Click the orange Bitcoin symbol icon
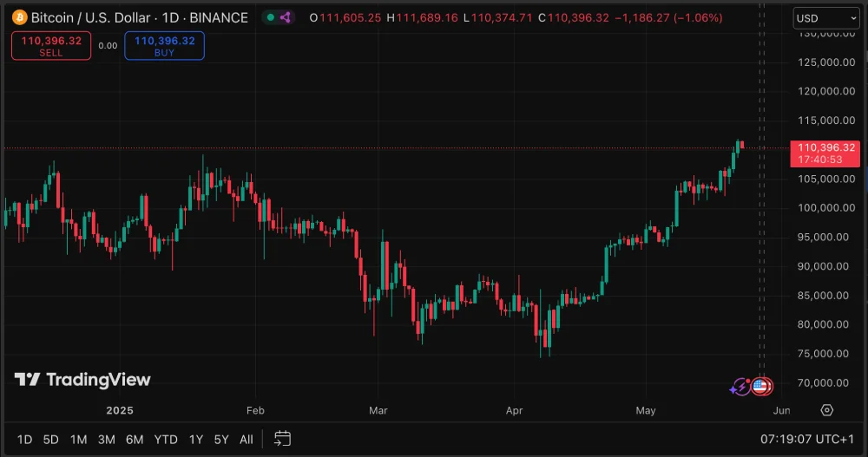This screenshot has height=457, width=868. 19,17
